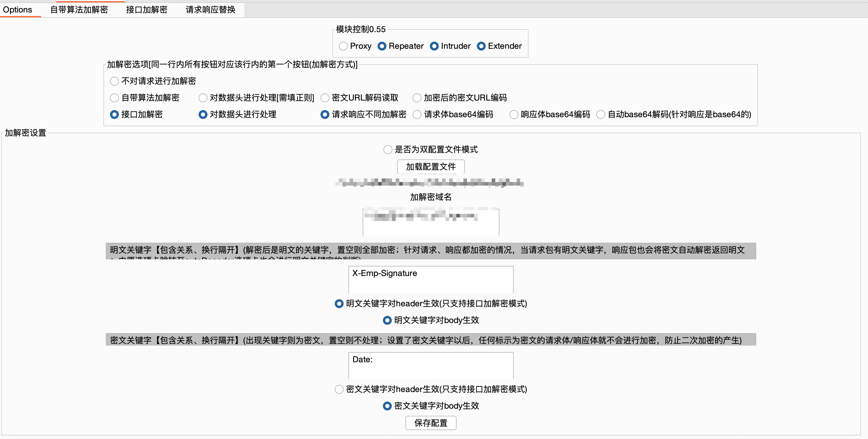The height and width of the screenshot is (439, 868).
Task: Click the Date: ciphertext keyword field
Action: [431, 366]
